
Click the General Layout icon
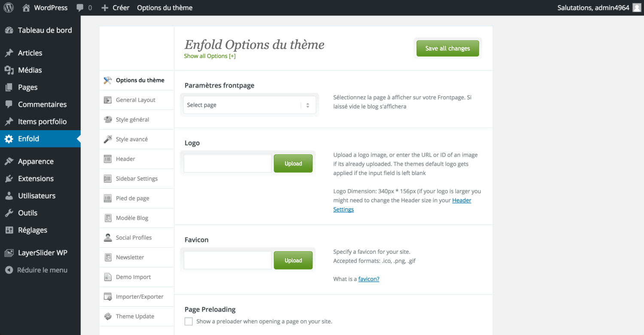point(108,100)
